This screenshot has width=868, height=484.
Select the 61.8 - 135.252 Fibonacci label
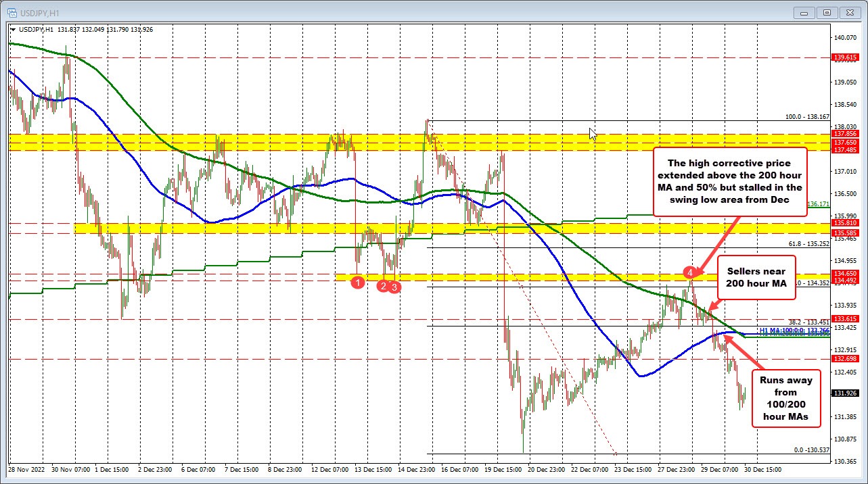tap(809, 244)
